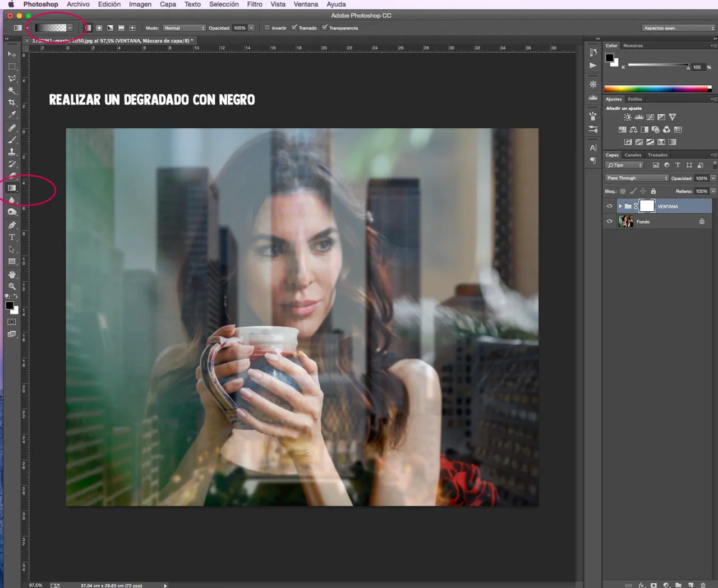Viewport: 718px width, 588px height.
Task: Select the History Brush tool
Action: click(x=12, y=164)
